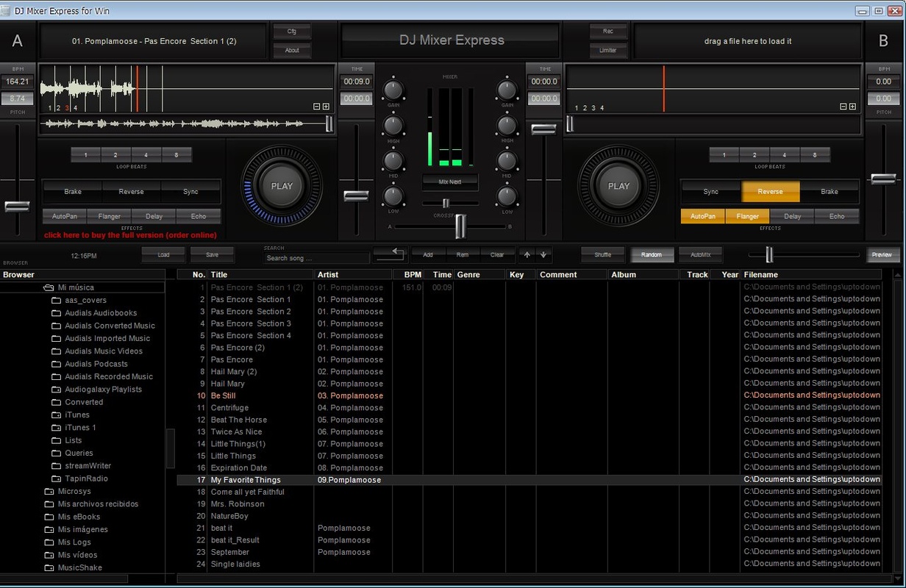Select the Audials Podcasts folder
This screenshot has height=588, width=906.
tap(96, 364)
